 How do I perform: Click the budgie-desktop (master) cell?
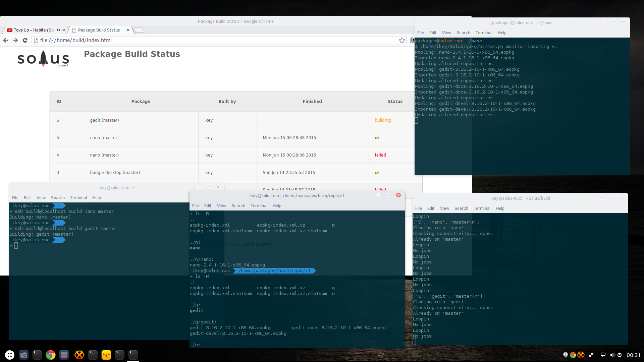click(x=141, y=172)
